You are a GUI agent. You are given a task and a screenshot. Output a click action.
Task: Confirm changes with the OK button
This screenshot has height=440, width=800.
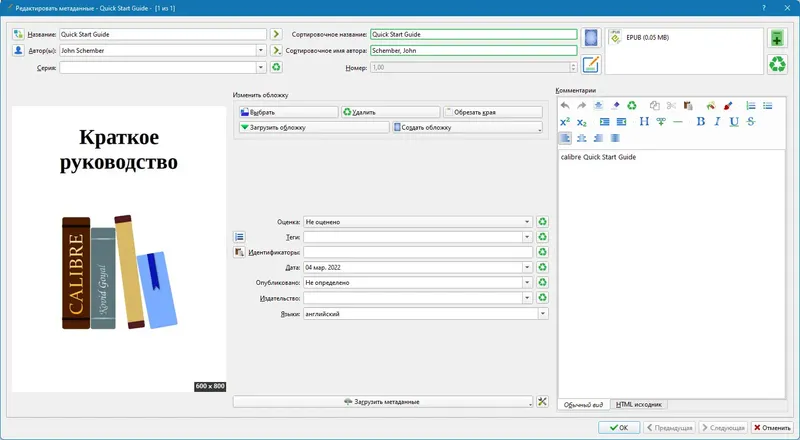click(619, 428)
